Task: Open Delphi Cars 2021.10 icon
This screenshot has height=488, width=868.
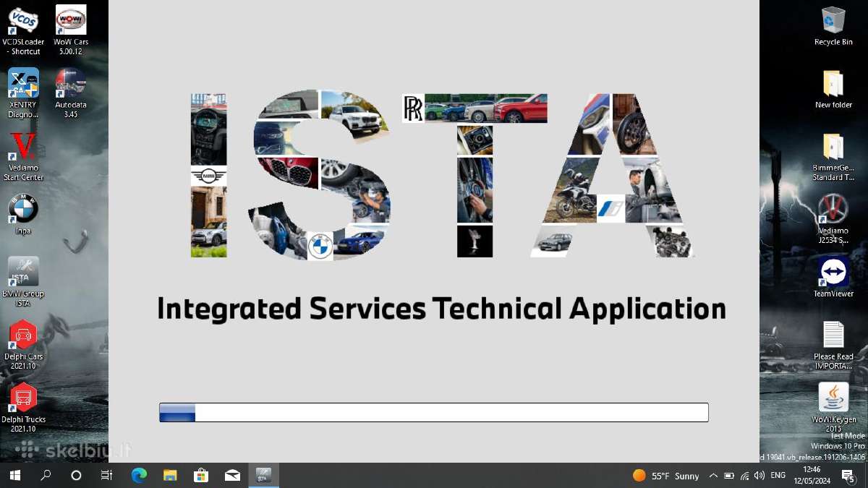Action: coord(23,345)
